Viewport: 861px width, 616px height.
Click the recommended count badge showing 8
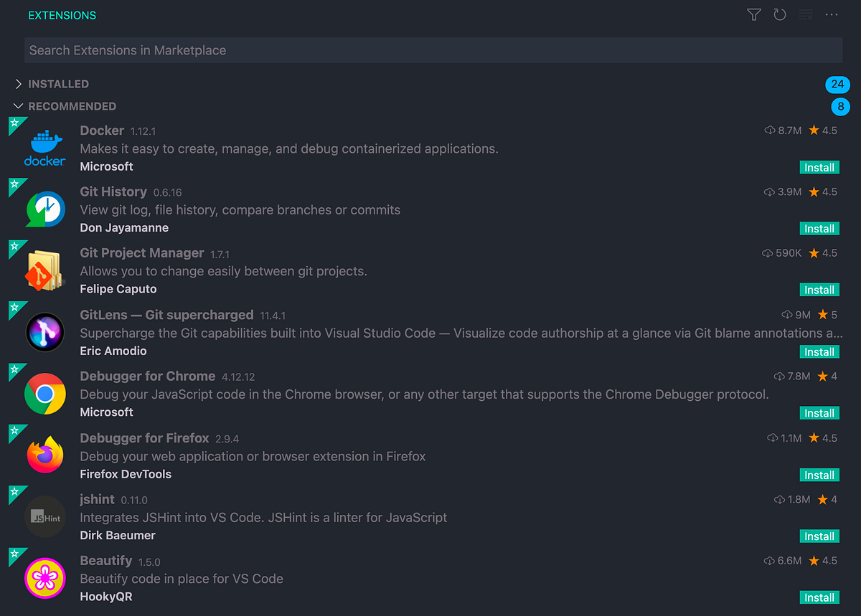(x=840, y=107)
